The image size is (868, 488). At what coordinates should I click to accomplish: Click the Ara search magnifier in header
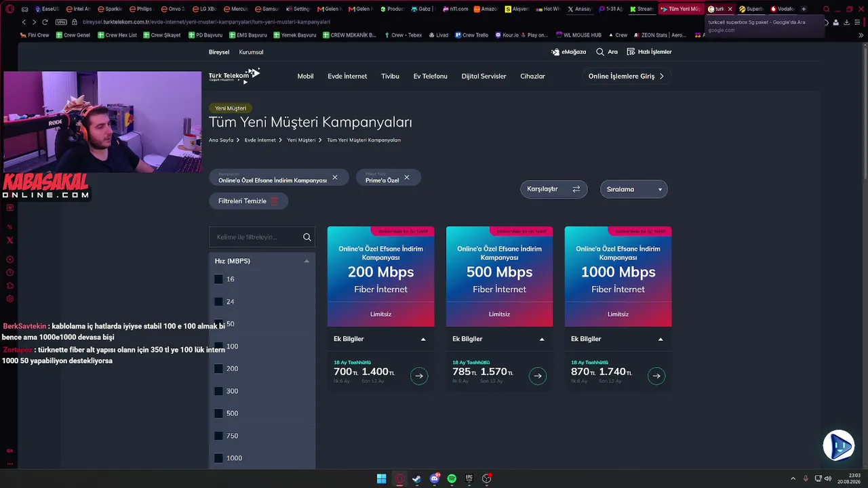click(600, 52)
